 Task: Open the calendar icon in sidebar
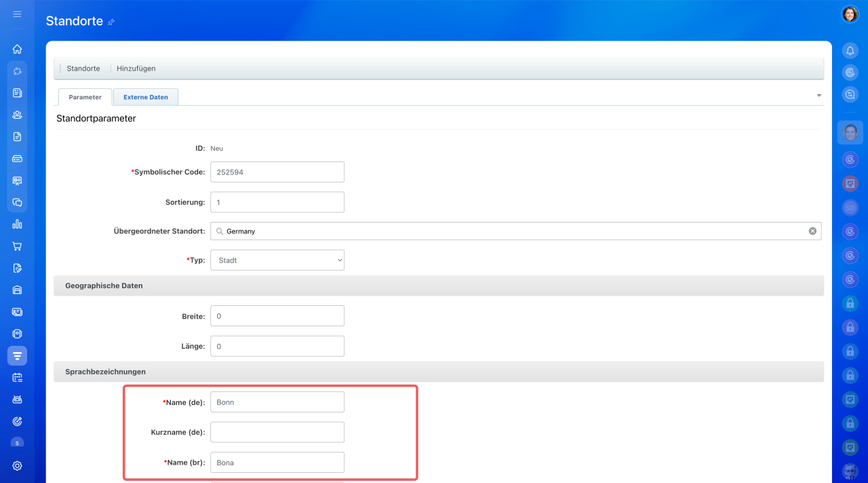pyautogui.click(x=18, y=378)
